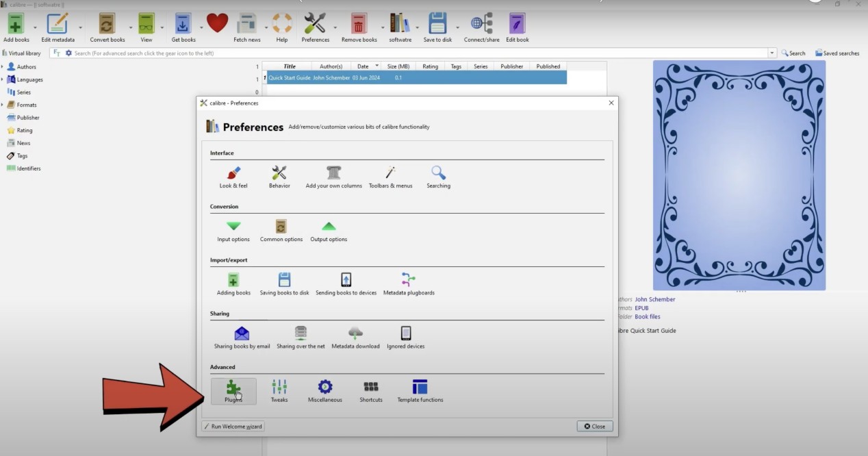The height and width of the screenshot is (456, 868).
Task: Open Common options for conversion
Action: (281, 231)
